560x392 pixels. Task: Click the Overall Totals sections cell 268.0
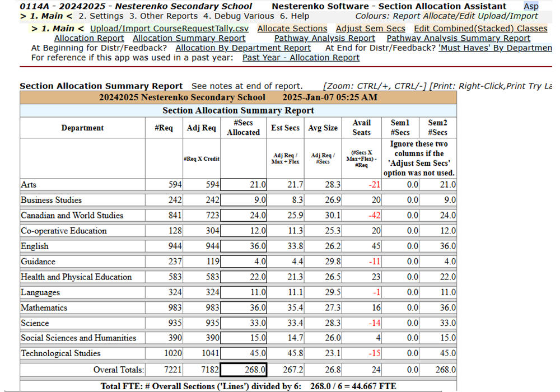[244, 370]
